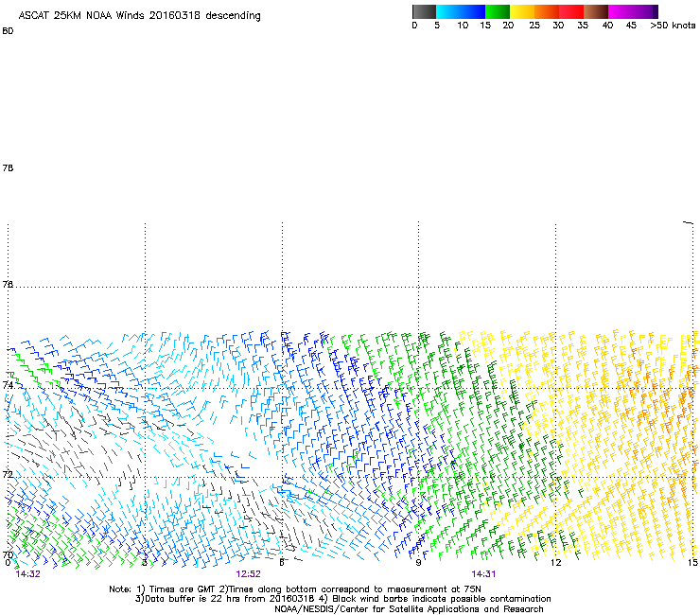Screen dimensions: 700x615
Task: Click the '>50 knots' legend label
Action: click(673, 26)
